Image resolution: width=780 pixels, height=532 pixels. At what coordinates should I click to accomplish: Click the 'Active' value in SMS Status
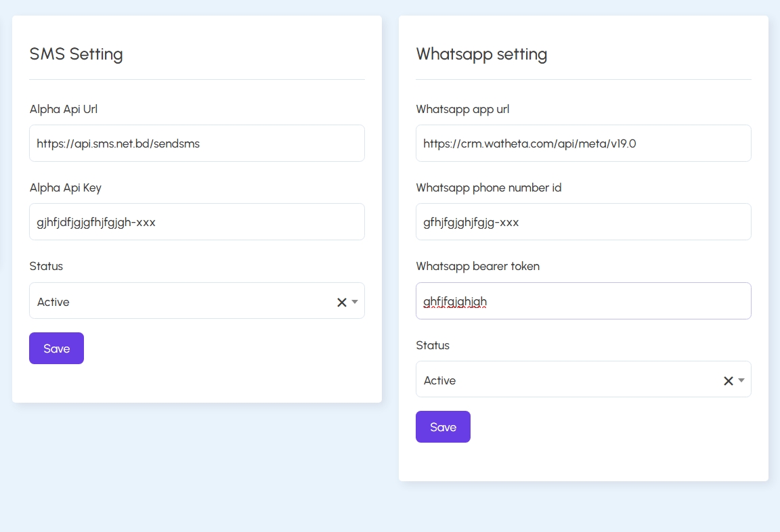[x=53, y=303]
